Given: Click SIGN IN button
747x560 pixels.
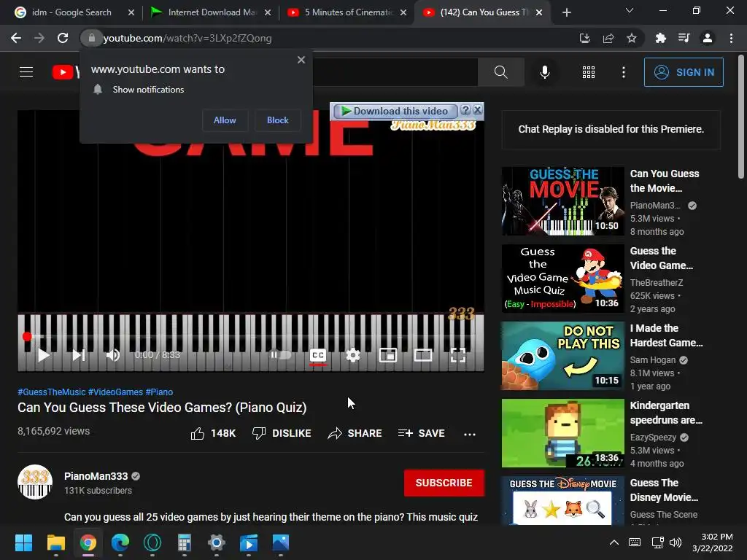Looking at the screenshot, I should click(x=684, y=72).
